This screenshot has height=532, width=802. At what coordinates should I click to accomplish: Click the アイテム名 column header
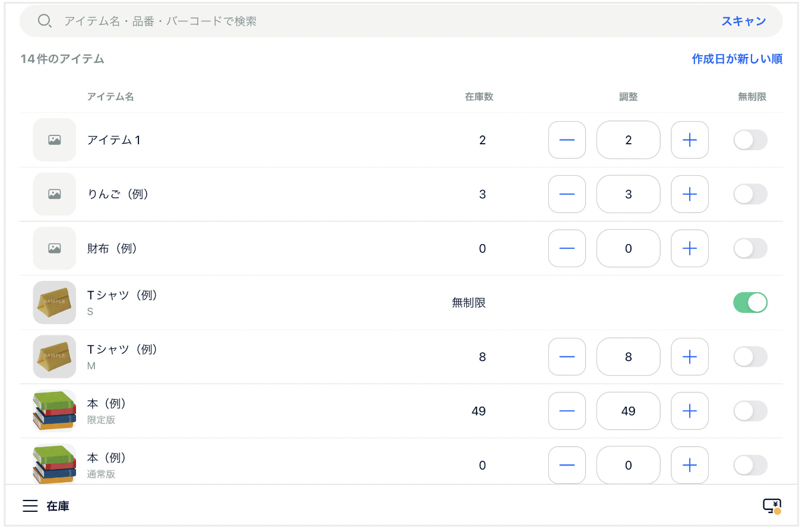(110, 97)
